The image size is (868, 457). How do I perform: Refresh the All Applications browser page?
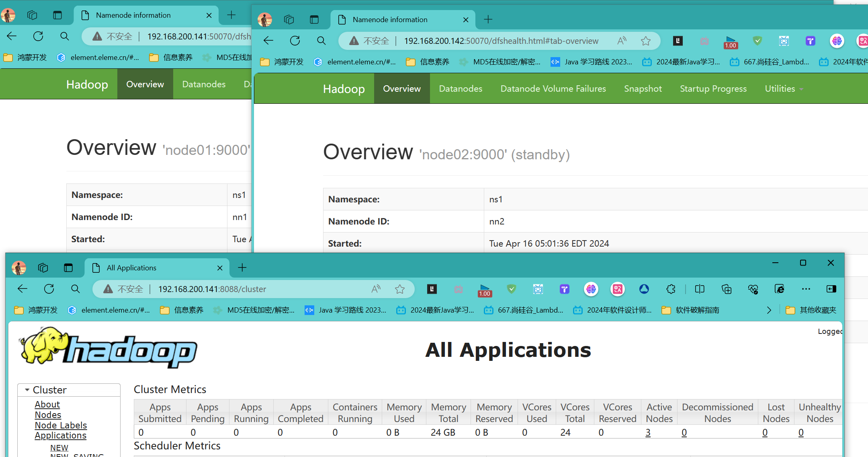[49, 289]
